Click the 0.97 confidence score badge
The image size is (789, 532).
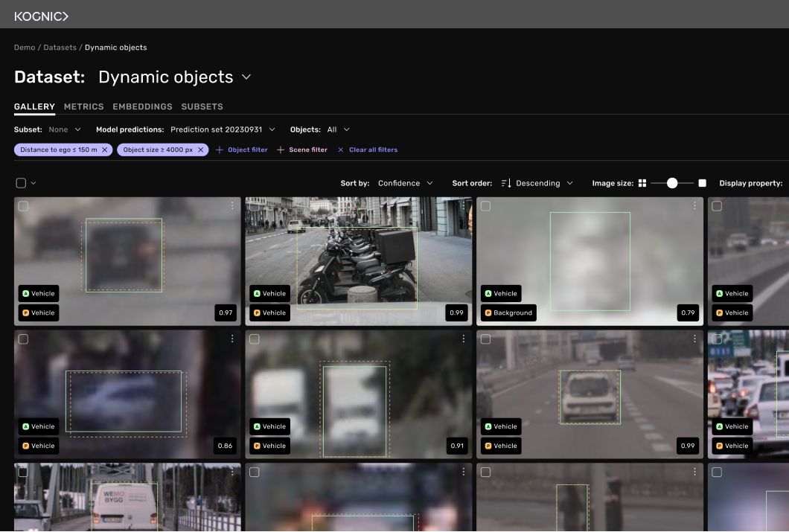pos(226,313)
